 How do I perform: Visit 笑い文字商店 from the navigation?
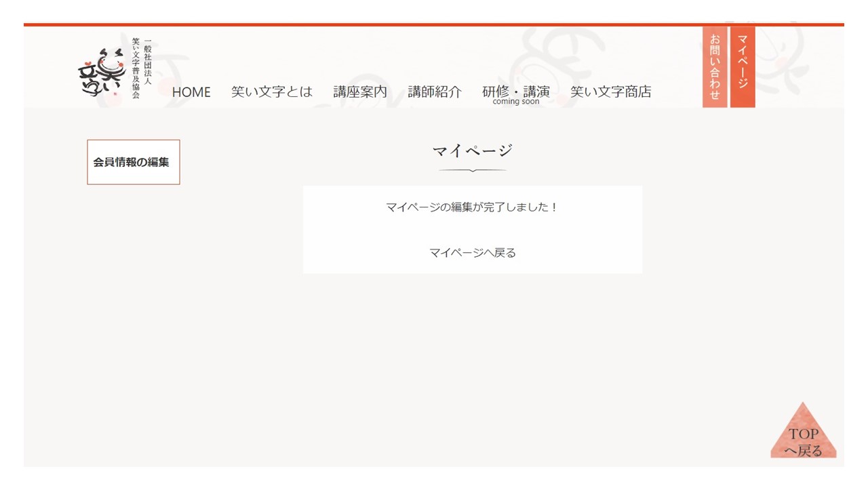click(x=611, y=91)
